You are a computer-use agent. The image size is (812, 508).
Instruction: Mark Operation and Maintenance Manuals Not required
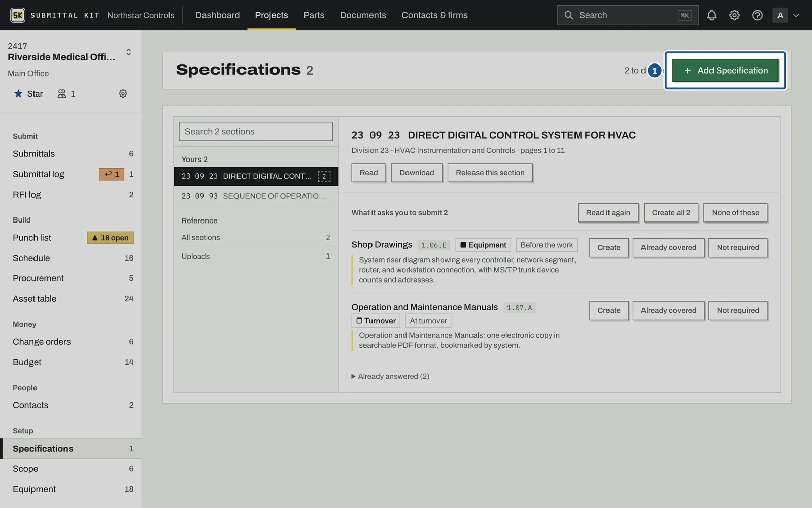click(738, 311)
